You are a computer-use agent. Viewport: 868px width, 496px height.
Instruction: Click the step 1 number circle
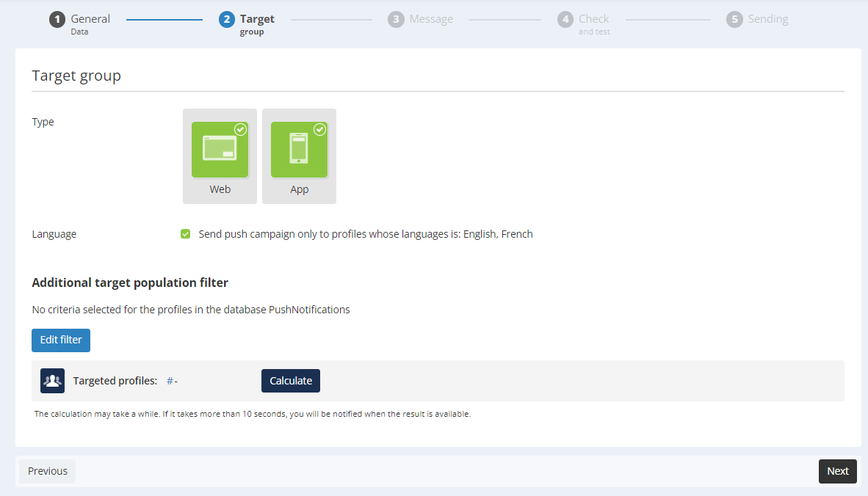[x=57, y=19]
